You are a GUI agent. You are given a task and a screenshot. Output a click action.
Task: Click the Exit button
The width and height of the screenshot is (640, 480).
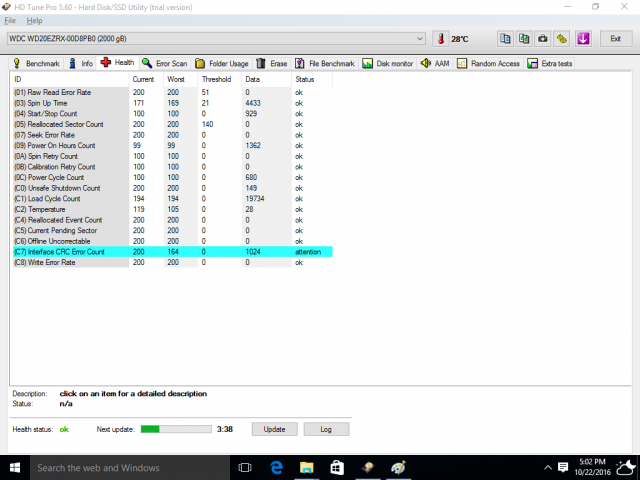(x=615, y=39)
